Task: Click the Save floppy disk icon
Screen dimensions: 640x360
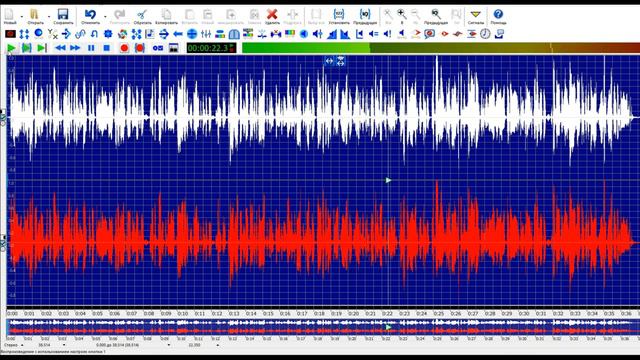Action: (63, 14)
